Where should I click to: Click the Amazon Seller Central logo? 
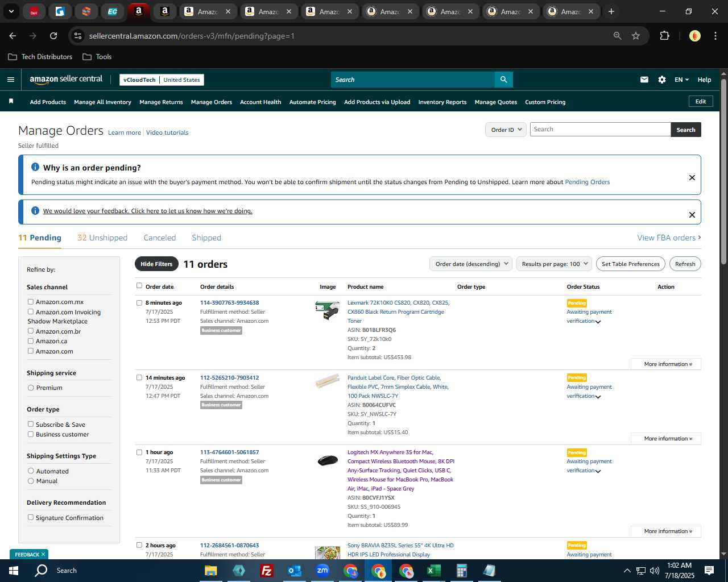[x=66, y=80]
